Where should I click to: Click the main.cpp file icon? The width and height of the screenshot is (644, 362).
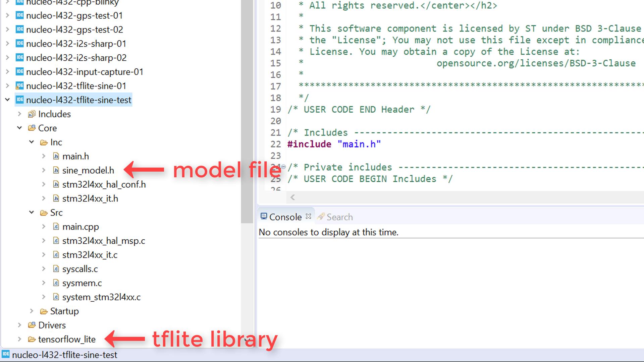(56, 226)
